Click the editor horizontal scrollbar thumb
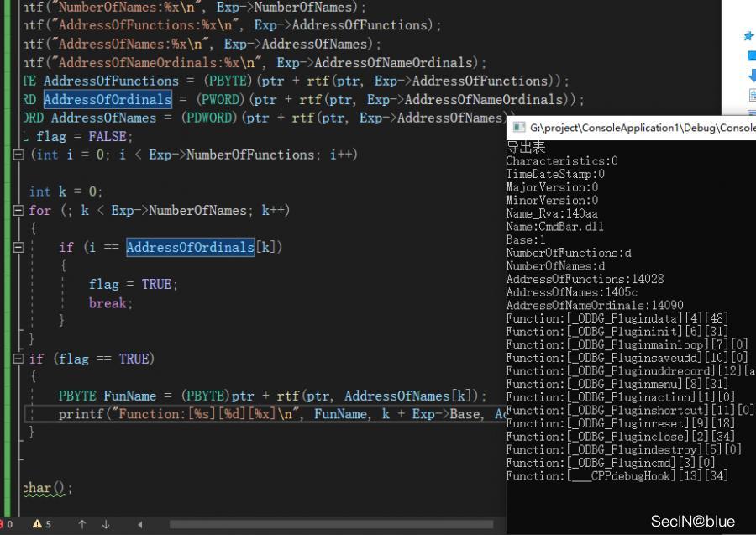Screen dimensions: 756x535 click(x=336, y=524)
